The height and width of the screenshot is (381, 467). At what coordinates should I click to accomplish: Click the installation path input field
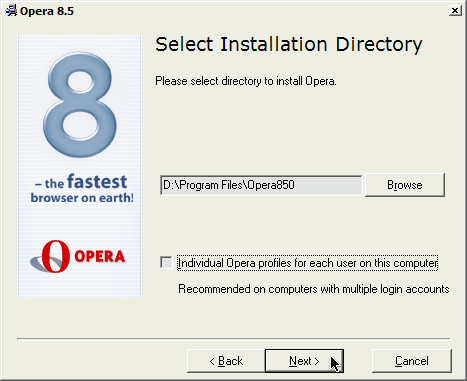[261, 185]
